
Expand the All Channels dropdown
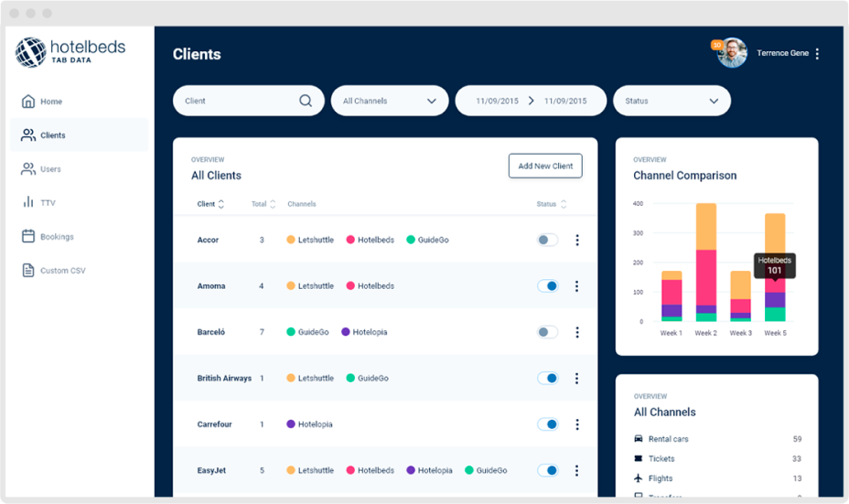click(389, 101)
